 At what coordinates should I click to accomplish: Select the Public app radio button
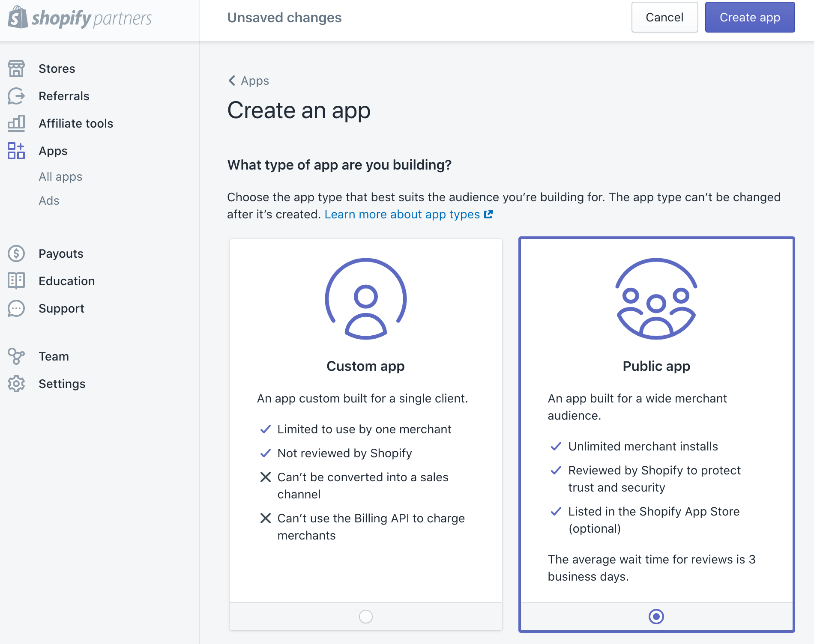point(656,617)
